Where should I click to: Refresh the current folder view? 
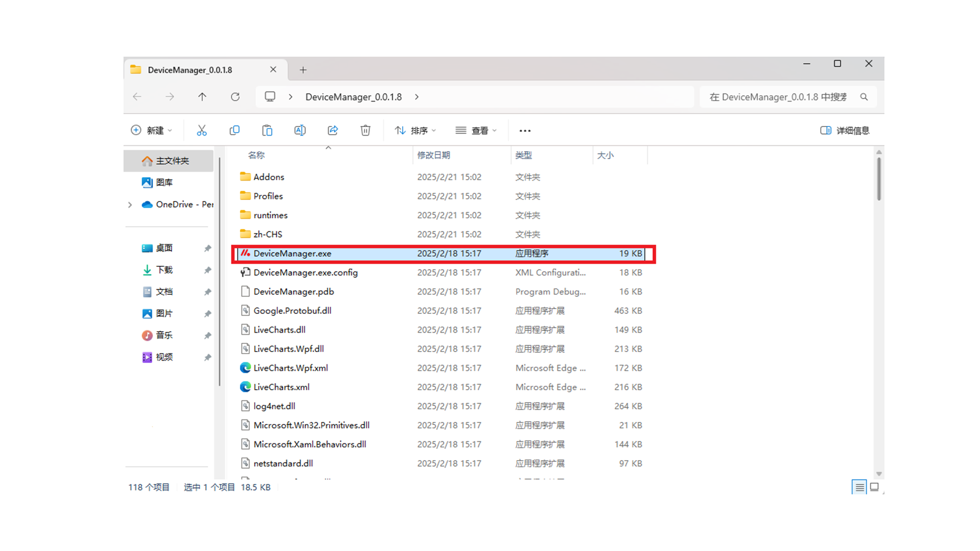235,96
